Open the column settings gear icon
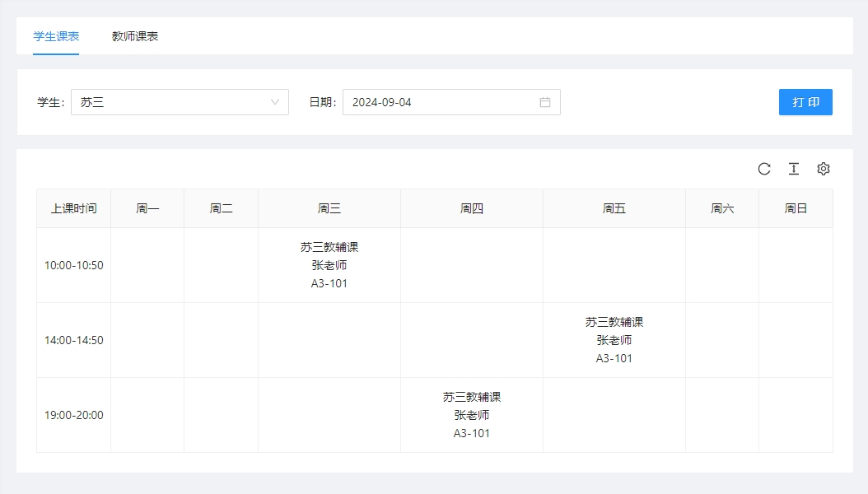This screenshot has width=868, height=494. pyautogui.click(x=824, y=169)
